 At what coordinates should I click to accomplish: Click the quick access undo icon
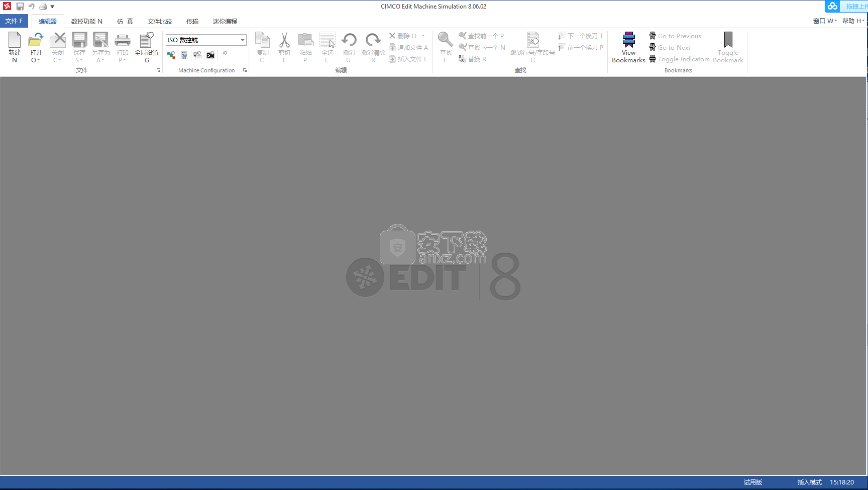(x=32, y=7)
